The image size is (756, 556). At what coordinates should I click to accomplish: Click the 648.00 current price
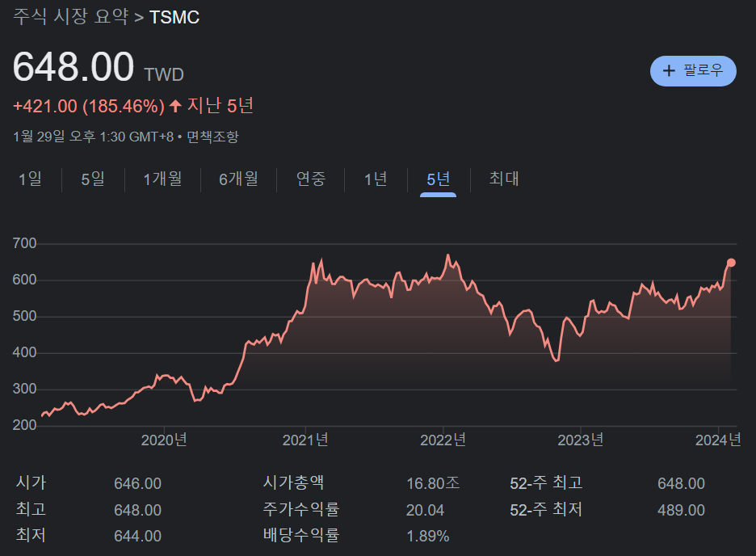[73, 66]
